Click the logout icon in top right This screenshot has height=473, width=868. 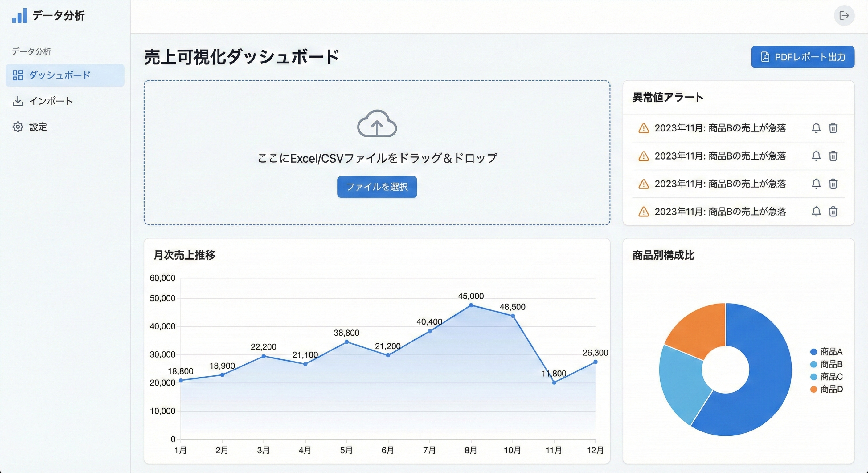844,15
